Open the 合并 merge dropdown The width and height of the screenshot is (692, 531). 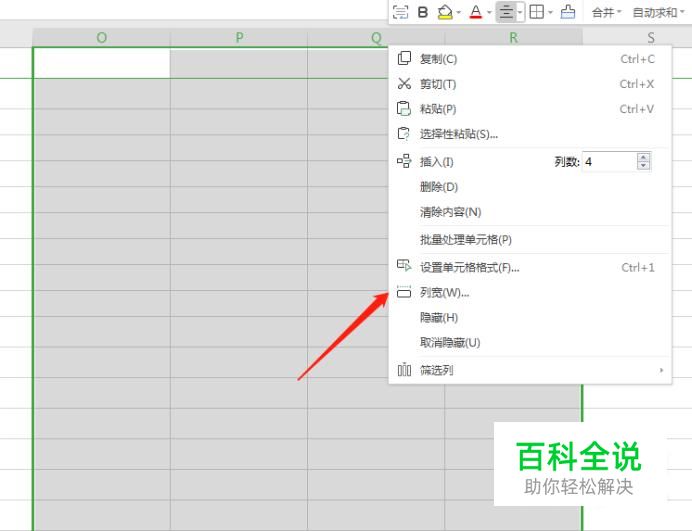coord(606,12)
